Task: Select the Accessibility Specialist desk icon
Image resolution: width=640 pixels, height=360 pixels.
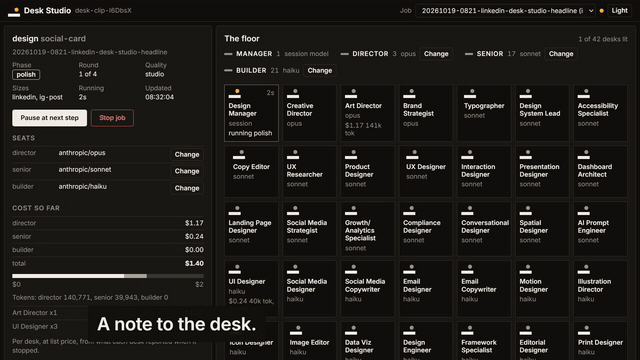Action: click(584, 94)
